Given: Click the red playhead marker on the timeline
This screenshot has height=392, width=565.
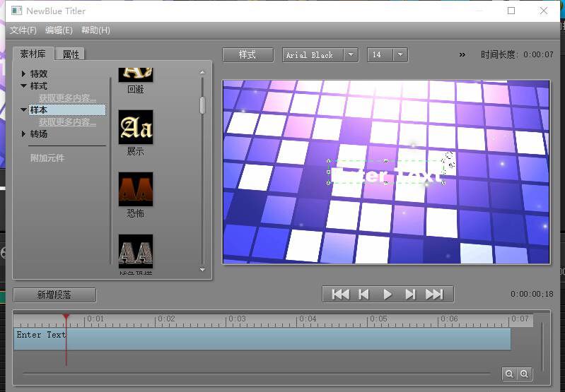Looking at the screenshot, I should (x=66, y=316).
